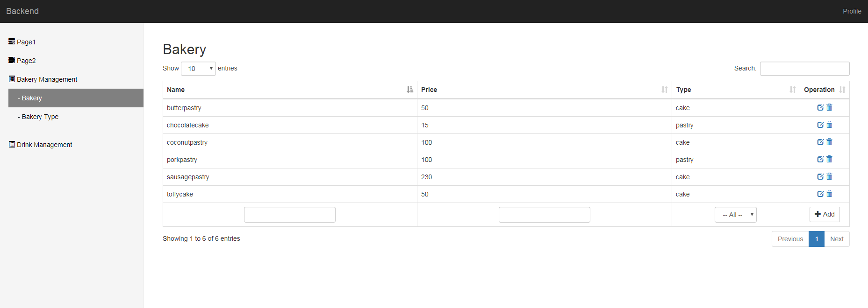Viewport: 868px width, 308px height.
Task: Click the Next pagination button
Action: [x=837, y=239]
